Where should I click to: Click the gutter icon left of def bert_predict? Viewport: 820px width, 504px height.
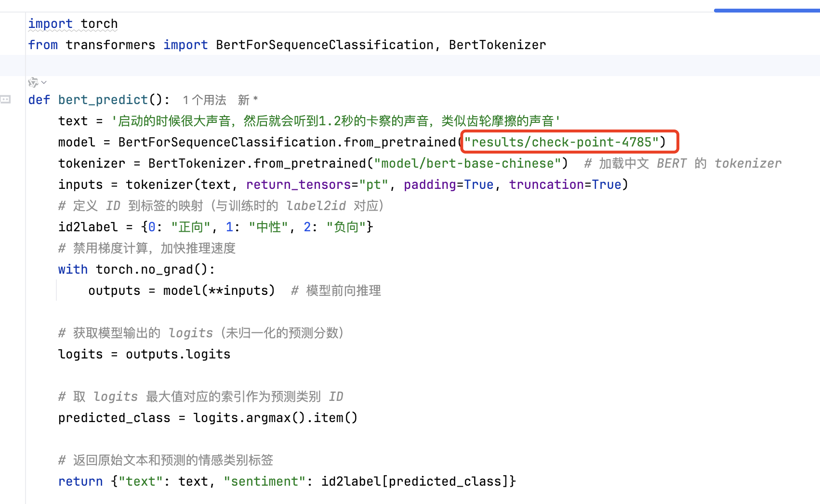[6, 99]
